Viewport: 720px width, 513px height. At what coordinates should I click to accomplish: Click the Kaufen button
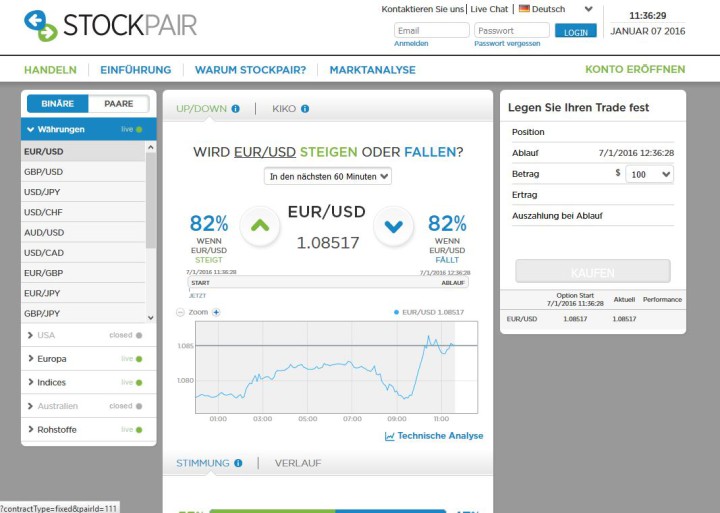tap(593, 271)
